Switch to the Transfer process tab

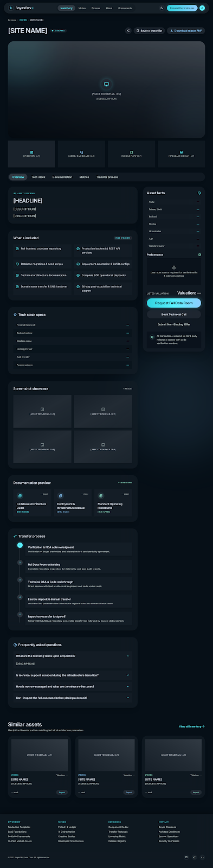(x=107, y=177)
